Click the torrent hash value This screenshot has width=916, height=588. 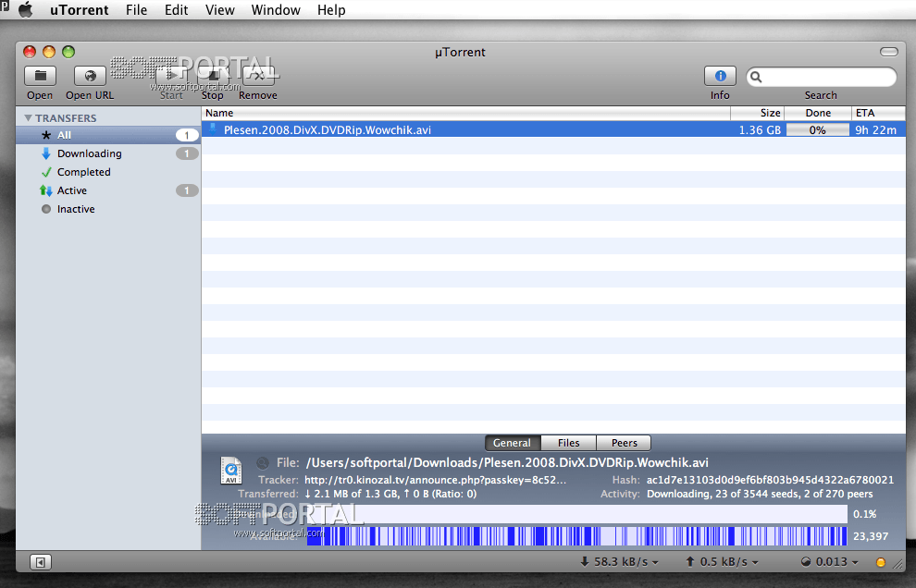(x=770, y=480)
